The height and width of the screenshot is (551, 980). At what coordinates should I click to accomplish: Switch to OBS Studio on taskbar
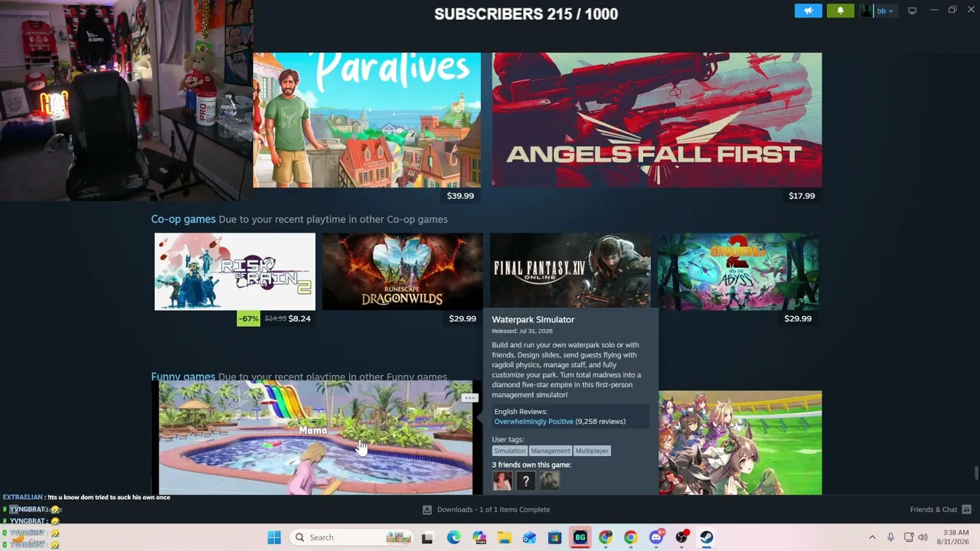pos(681,537)
